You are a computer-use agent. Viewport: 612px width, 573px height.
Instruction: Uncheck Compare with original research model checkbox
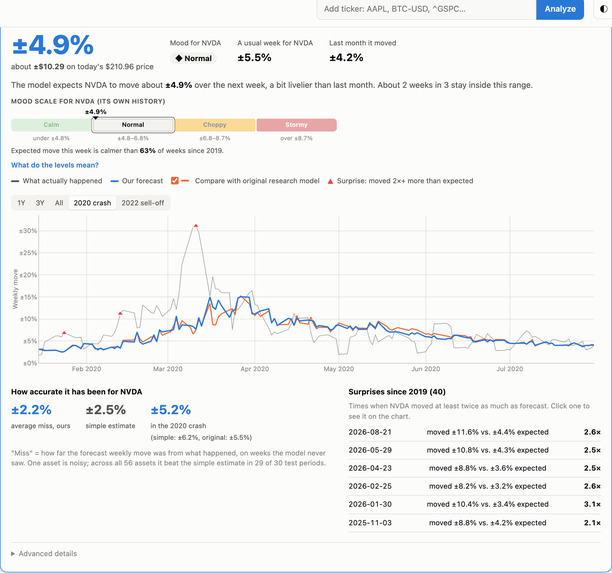[174, 181]
